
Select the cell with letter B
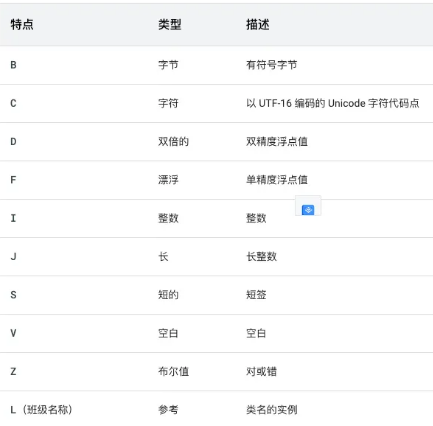coord(13,65)
